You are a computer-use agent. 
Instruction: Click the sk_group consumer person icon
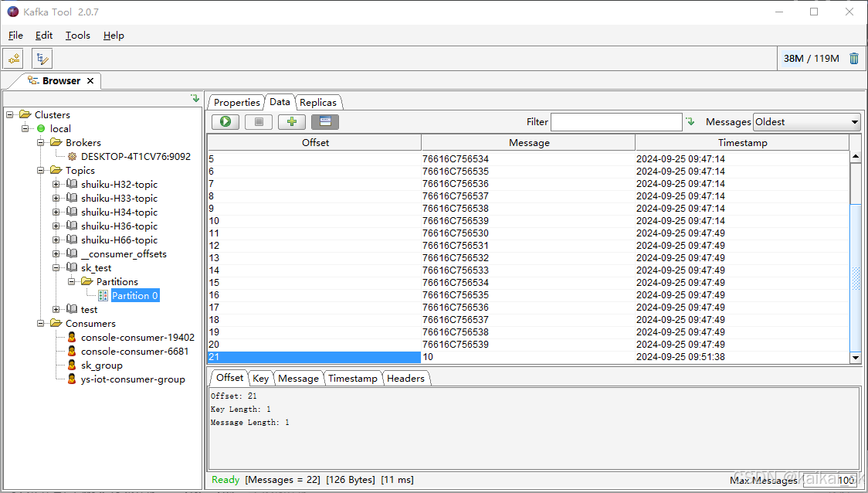coord(71,365)
